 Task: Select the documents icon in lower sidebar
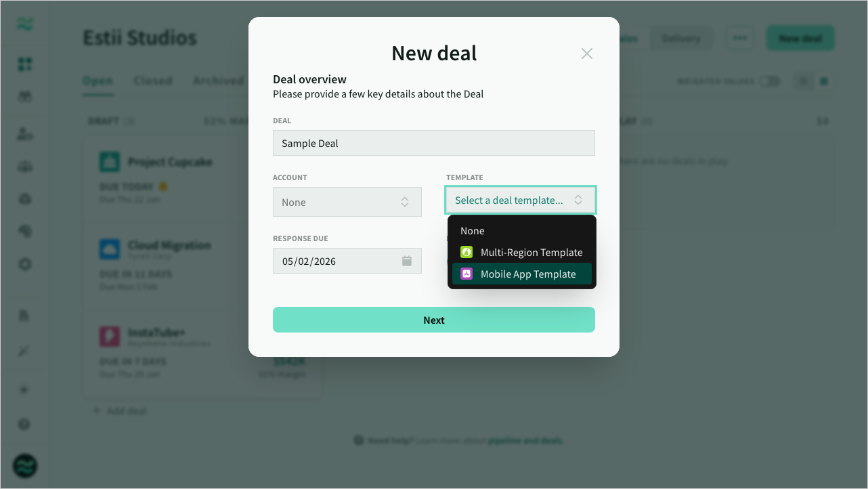pyautogui.click(x=24, y=316)
